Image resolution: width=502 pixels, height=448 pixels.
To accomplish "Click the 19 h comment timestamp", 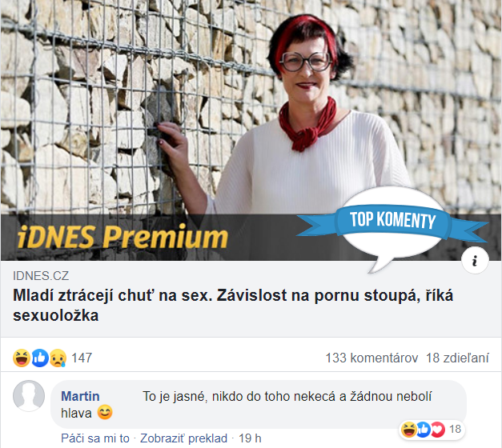I will [x=250, y=438].
